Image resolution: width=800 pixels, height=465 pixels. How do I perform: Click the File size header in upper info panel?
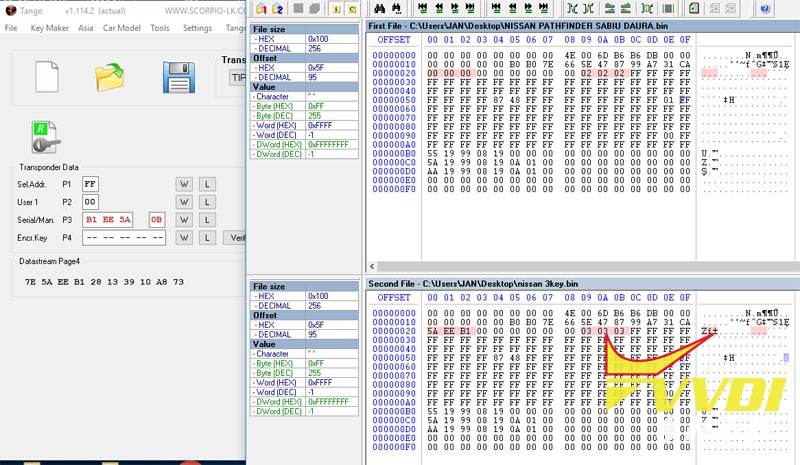tap(304, 29)
